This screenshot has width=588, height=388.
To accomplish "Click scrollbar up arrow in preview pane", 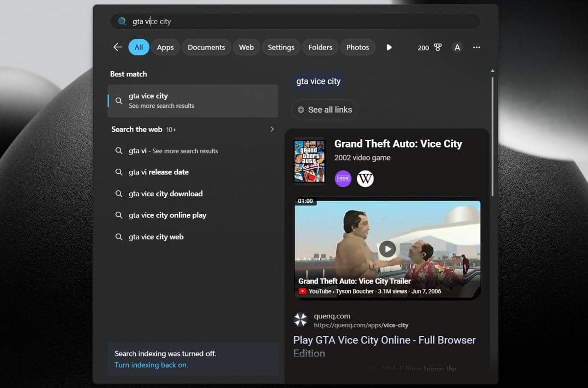I will pyautogui.click(x=492, y=71).
